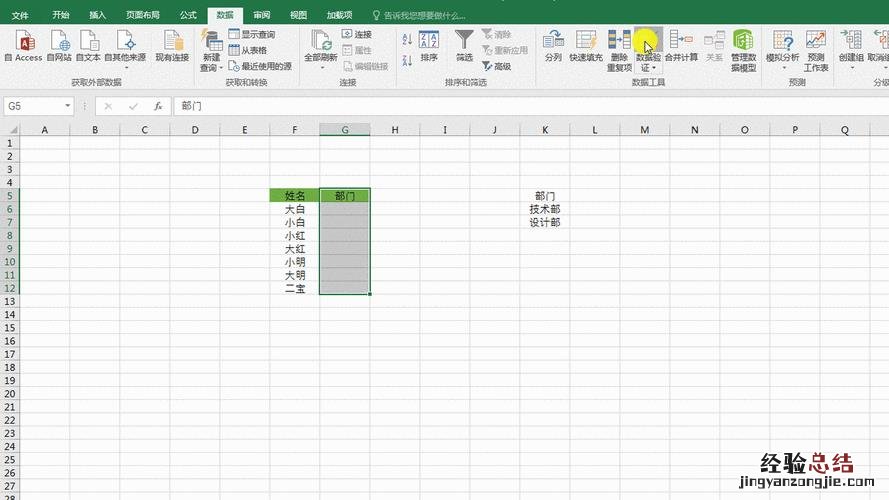The image size is (889, 500).
Task: Click the 合并计算 consolidate icon
Action: point(682,45)
